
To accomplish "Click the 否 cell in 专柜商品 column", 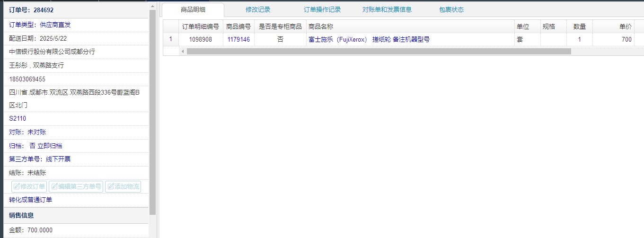I will (280, 40).
